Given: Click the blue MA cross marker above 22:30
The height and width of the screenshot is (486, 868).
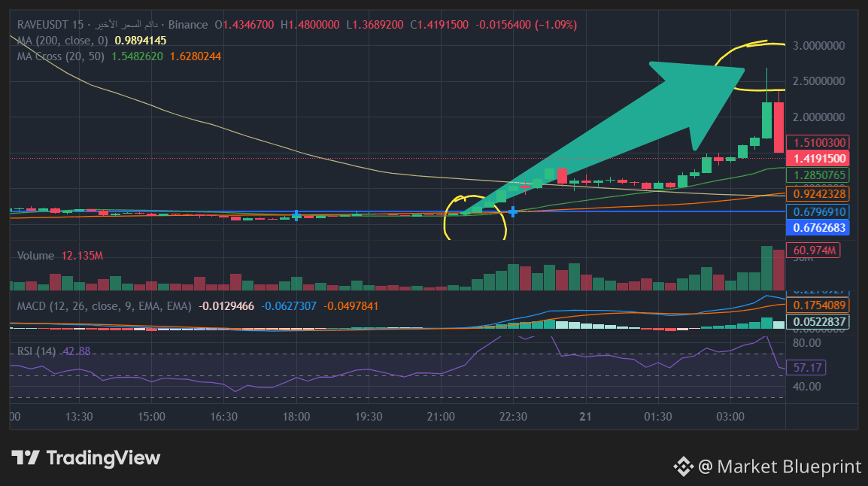Looking at the screenshot, I should coord(513,211).
